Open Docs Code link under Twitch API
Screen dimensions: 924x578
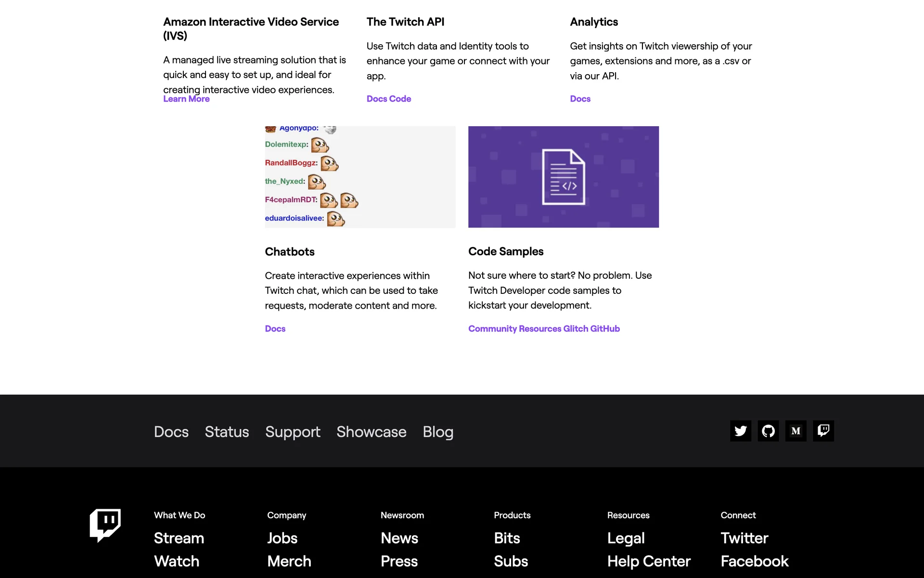coord(388,99)
